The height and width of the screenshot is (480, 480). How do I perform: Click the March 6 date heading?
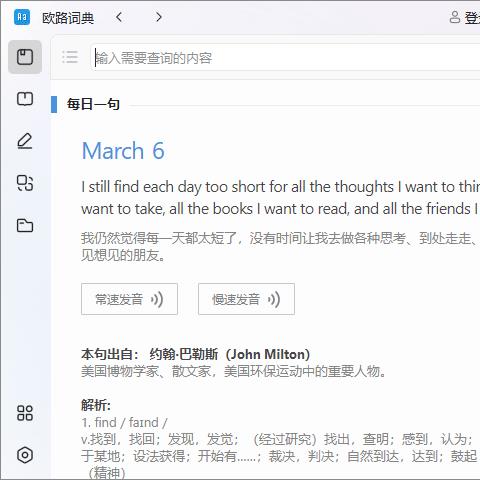point(123,151)
